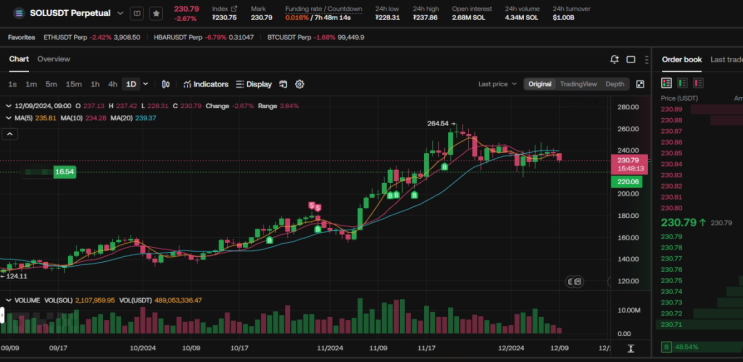Select the 1m timeframe
The width and height of the screenshot is (743, 362).
31,84
